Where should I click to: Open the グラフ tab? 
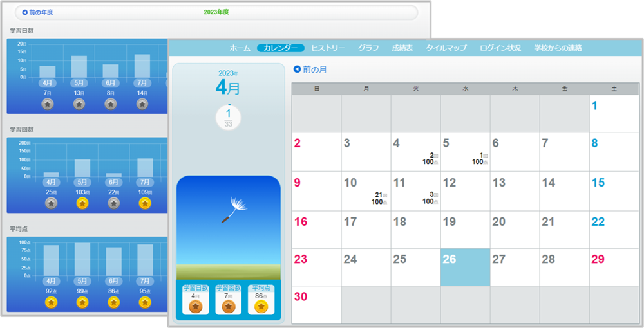368,48
